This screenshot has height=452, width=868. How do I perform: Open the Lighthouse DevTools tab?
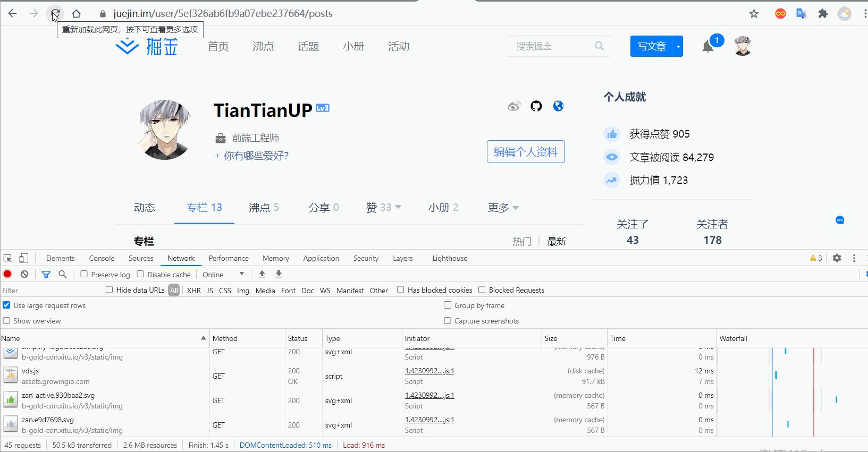pos(450,258)
